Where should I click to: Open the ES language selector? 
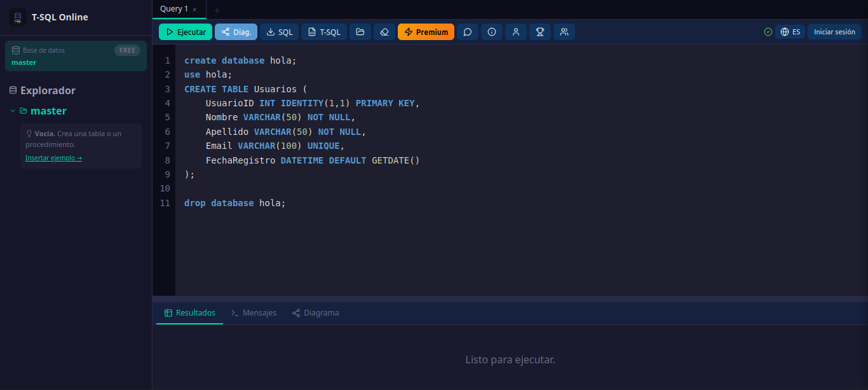click(x=790, y=32)
